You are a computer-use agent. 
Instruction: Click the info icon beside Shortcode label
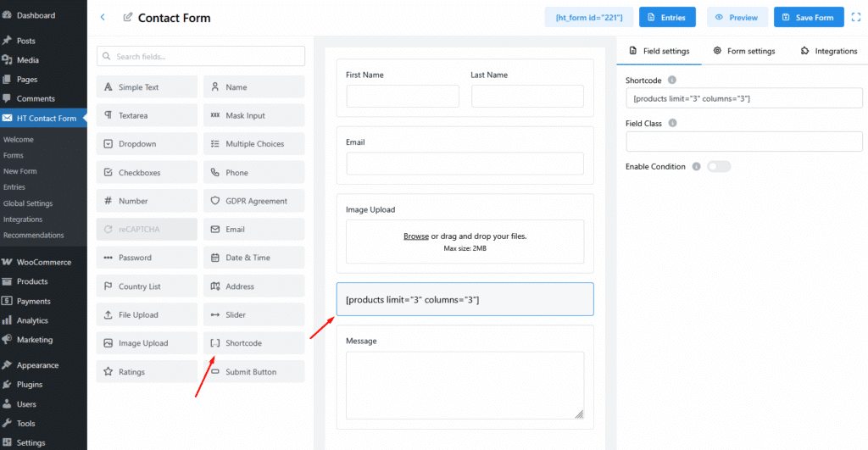[x=672, y=81]
